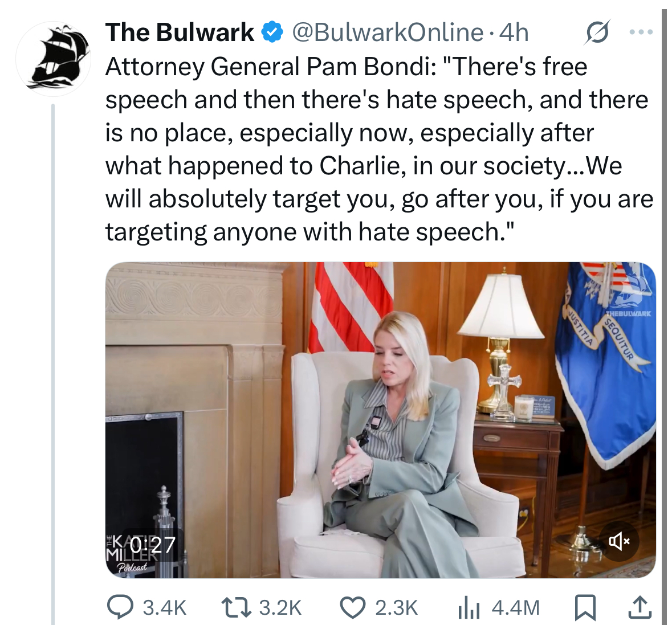Like the tweet with the heart icon
The image size is (672, 625).
[x=353, y=608]
